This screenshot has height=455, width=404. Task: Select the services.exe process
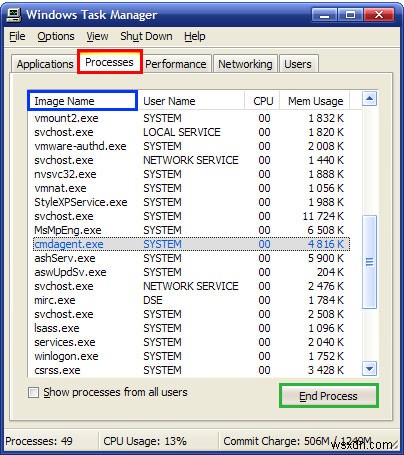click(x=191, y=342)
